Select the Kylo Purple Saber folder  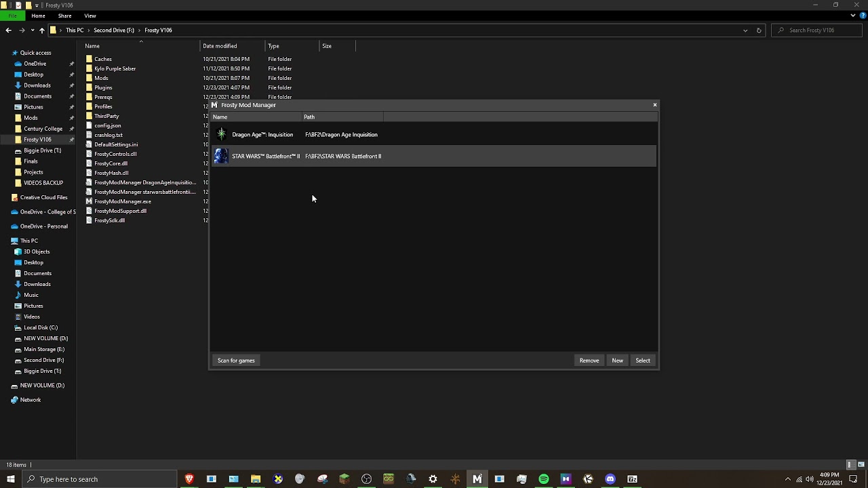(115, 68)
